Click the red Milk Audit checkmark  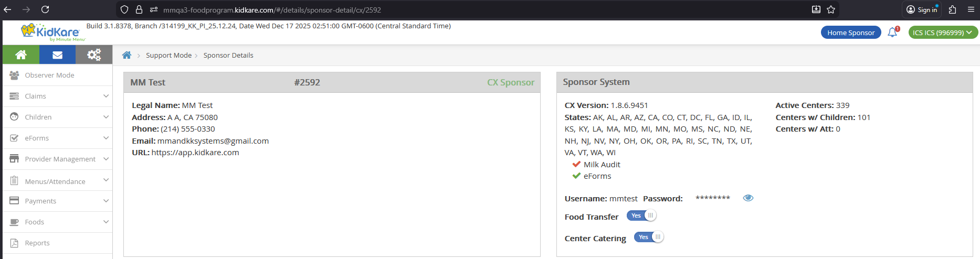coord(576,164)
